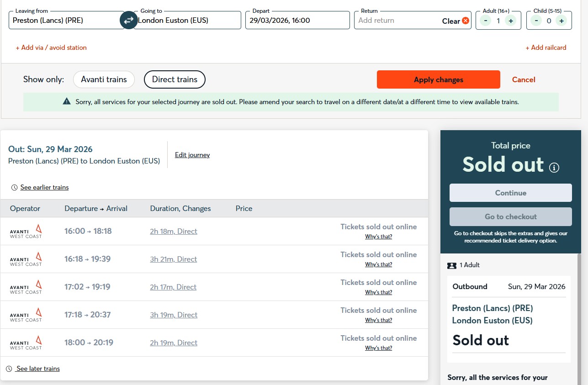Image resolution: width=588 pixels, height=385 pixels.
Task: Select the 17:18 → 20:37 train time
Action: pos(88,315)
